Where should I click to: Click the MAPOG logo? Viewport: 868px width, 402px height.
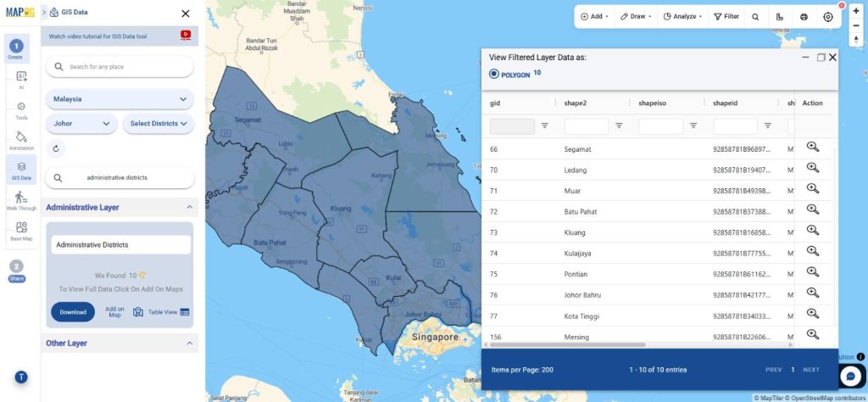point(20,12)
